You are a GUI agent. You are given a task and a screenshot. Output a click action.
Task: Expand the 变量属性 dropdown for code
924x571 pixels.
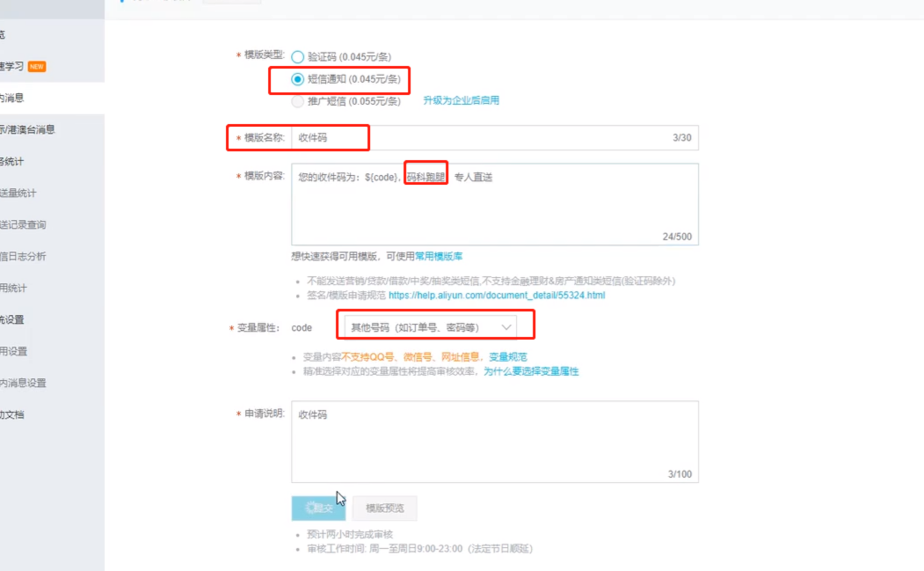[428, 327]
